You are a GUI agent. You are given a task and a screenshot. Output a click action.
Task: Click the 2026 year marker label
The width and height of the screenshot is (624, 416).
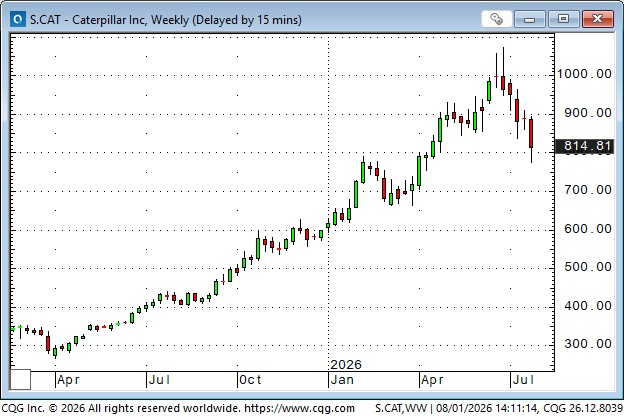(346, 365)
